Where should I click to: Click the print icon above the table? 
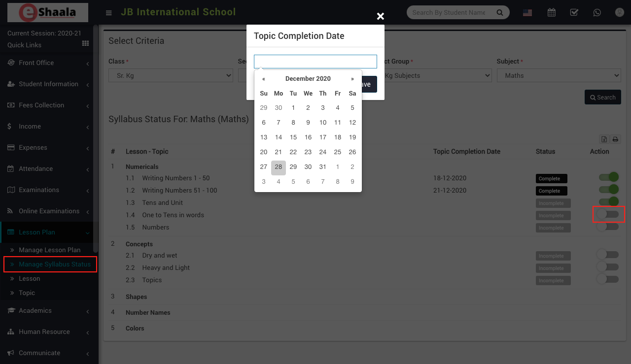click(x=615, y=139)
